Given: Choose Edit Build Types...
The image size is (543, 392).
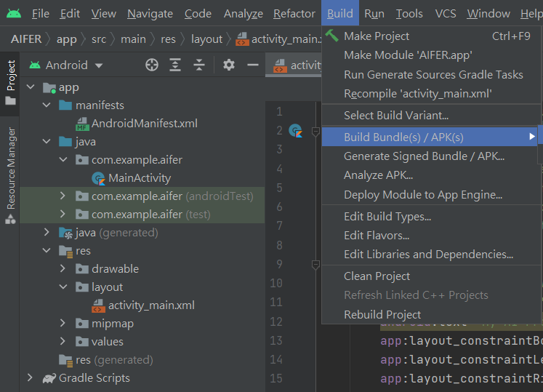Looking at the screenshot, I should point(431,216).
